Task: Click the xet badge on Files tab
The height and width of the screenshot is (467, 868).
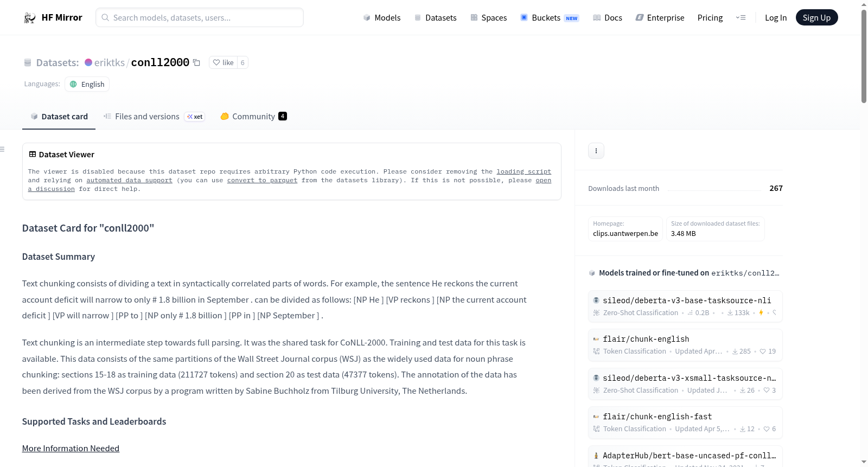Action: pos(195,117)
